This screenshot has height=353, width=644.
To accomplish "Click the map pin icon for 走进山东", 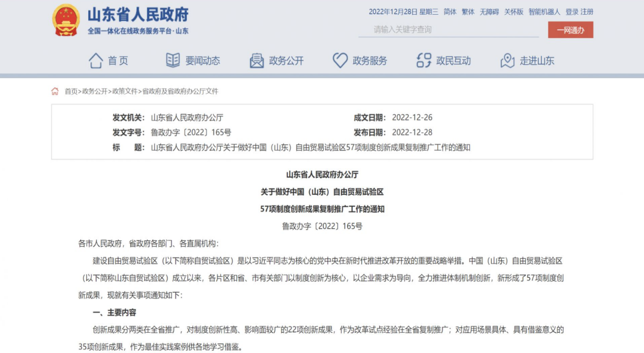I will 507,61.
